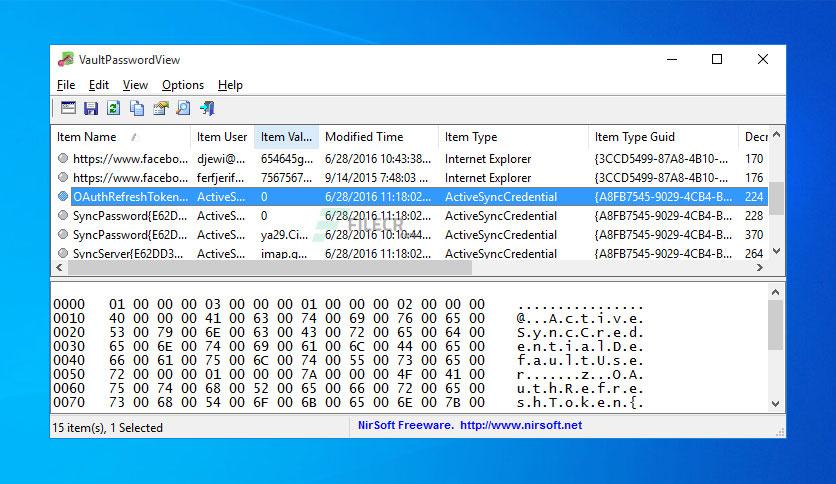Click the value '224' in the selected row

pyautogui.click(x=754, y=197)
